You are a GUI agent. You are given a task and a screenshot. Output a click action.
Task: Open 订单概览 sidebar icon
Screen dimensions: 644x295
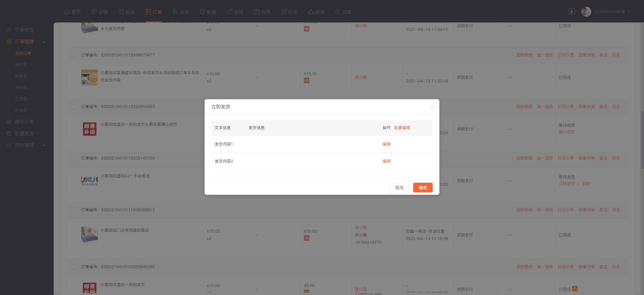coord(9,30)
